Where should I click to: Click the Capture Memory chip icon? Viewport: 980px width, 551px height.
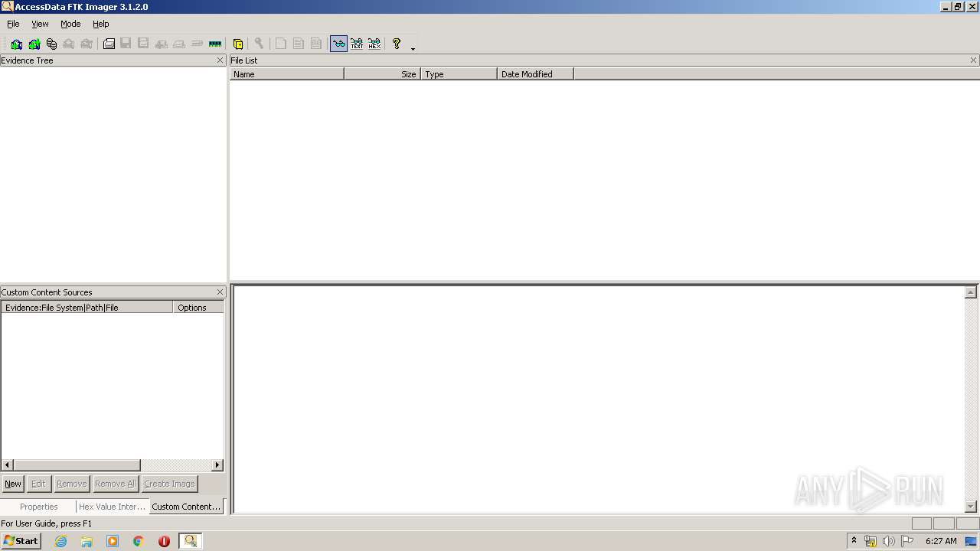pyautogui.click(x=215, y=44)
